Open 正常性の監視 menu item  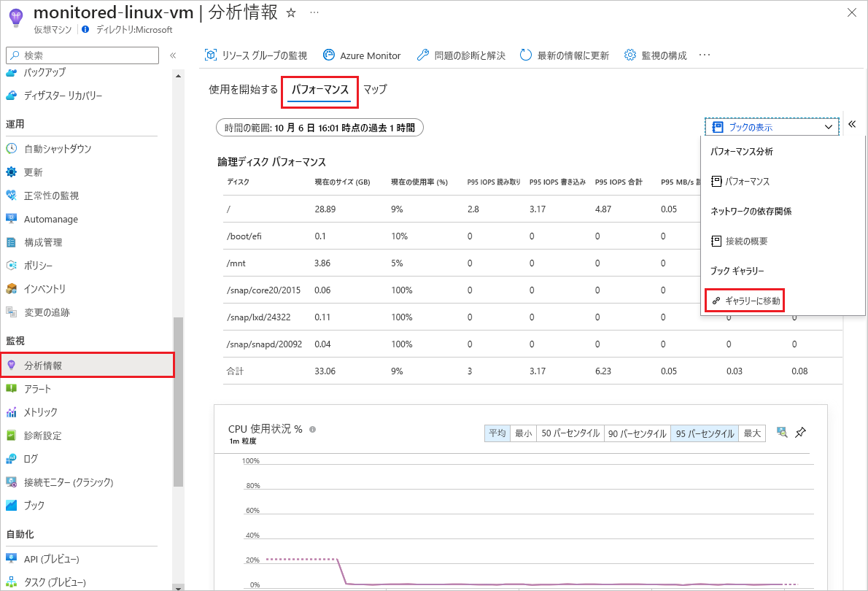click(x=42, y=196)
